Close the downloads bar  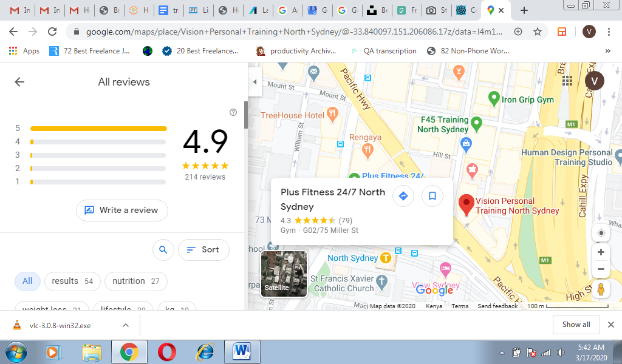coord(611,325)
